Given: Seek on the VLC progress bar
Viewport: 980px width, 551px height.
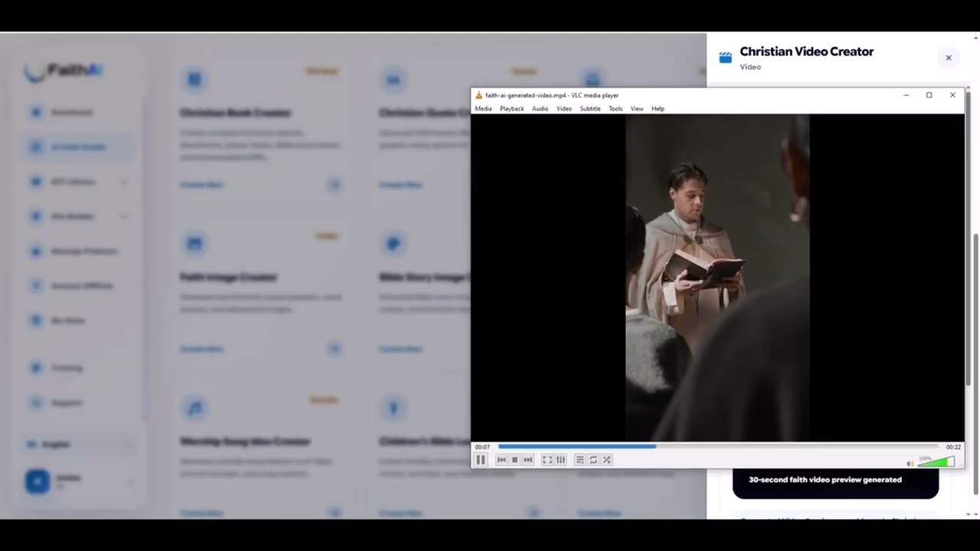Looking at the screenshot, I should pos(718,446).
